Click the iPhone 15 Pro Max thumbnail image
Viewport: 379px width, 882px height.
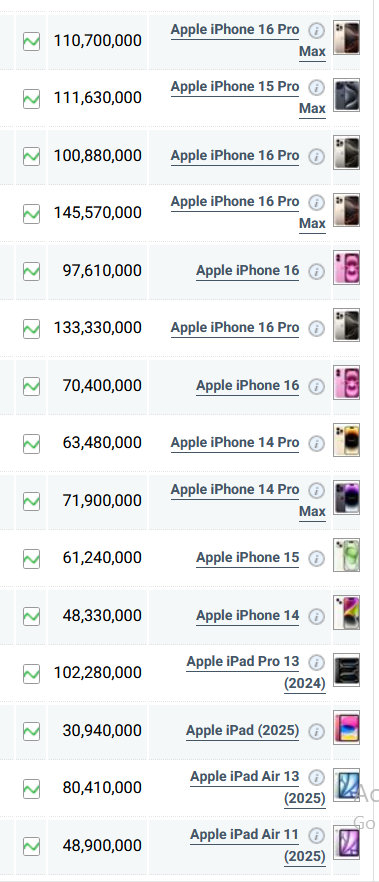click(346, 95)
